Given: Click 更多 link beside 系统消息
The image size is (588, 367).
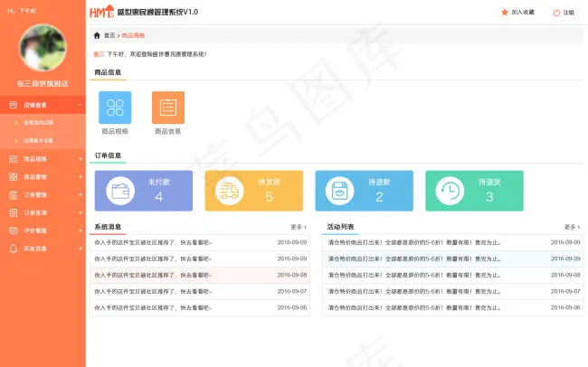Looking at the screenshot, I should [299, 227].
